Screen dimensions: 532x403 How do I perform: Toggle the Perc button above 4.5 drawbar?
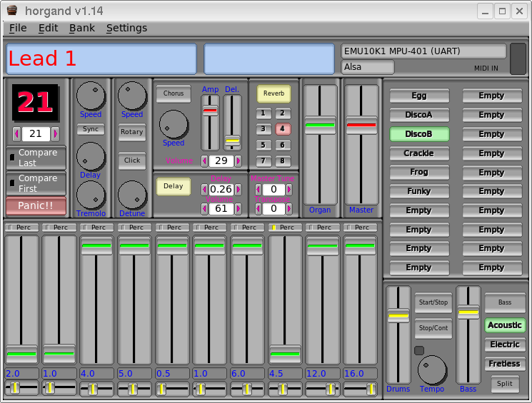[x=286, y=228]
